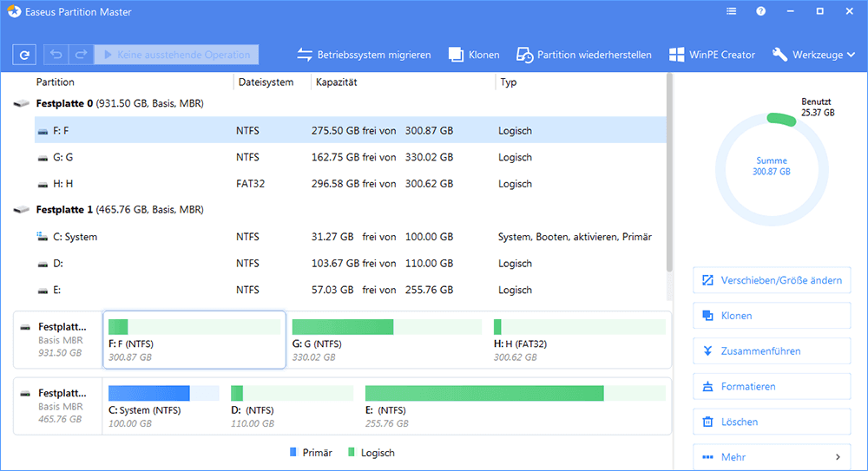Click Löschen button

tap(772, 422)
